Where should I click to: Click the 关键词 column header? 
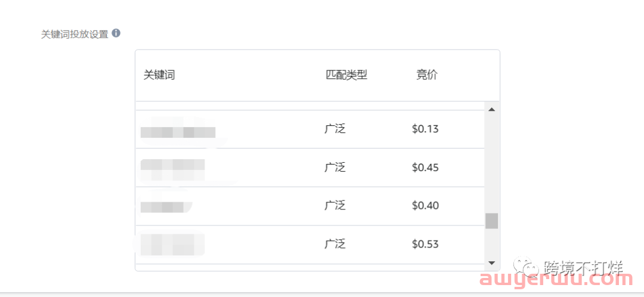click(159, 75)
